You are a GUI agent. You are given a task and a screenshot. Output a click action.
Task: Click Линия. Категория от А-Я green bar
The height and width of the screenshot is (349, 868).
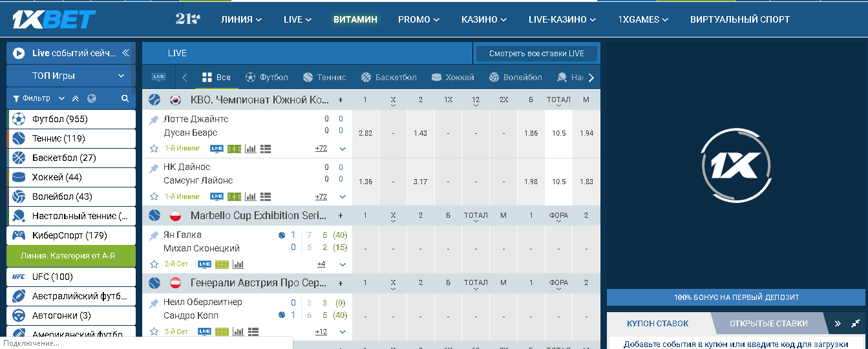[71, 255]
